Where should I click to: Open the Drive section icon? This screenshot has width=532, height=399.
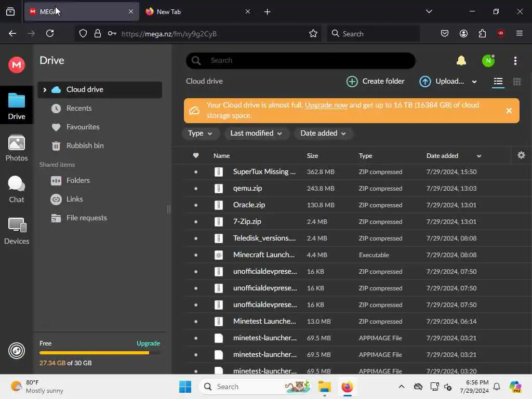(16, 106)
